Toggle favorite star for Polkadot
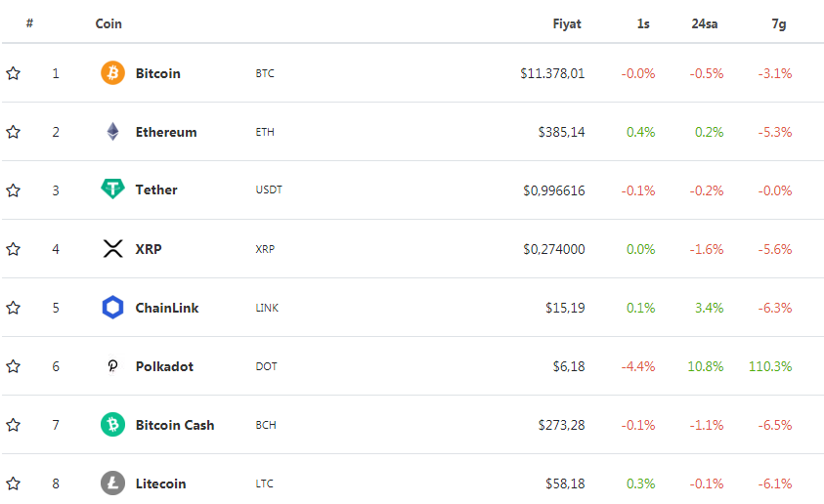This screenshot has width=824, height=504. [x=13, y=366]
